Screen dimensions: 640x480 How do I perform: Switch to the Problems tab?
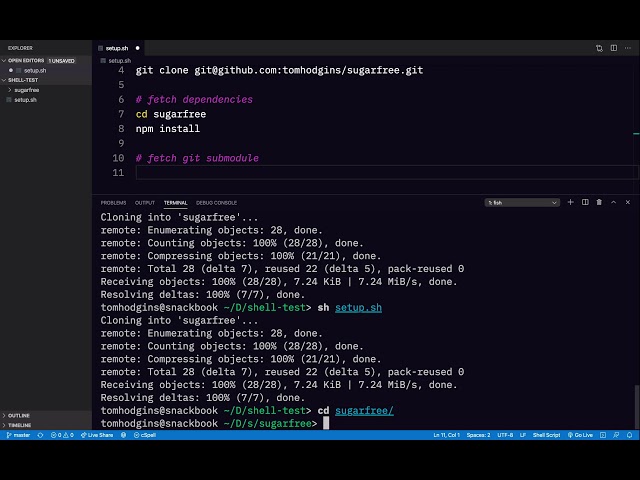[x=113, y=202]
